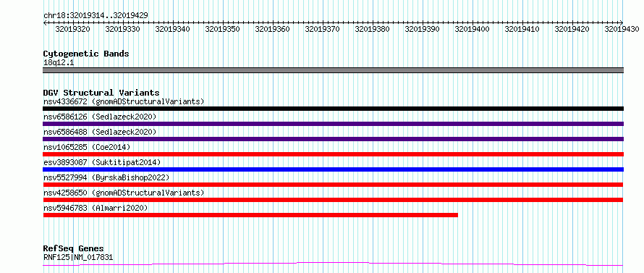Click ruler position 32019340
This screenshot has width=644, height=273.
[x=172, y=29]
